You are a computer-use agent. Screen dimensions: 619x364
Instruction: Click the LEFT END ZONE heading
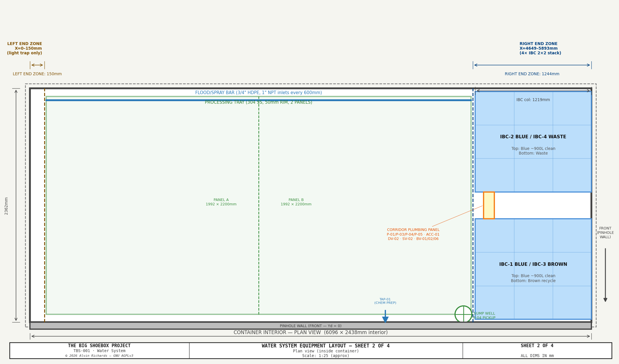pyautogui.click(x=25, y=49)
